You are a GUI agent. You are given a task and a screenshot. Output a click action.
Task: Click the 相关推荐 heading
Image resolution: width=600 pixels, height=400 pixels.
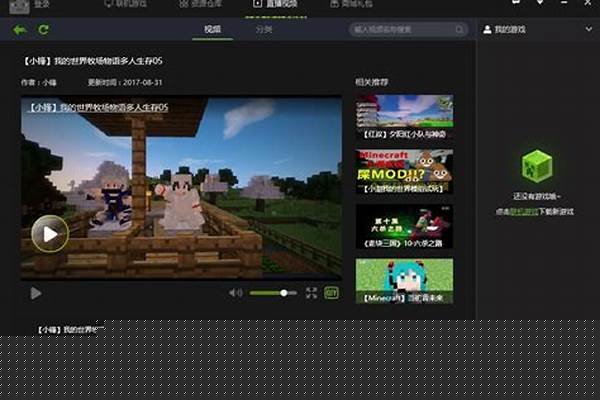pos(372,82)
